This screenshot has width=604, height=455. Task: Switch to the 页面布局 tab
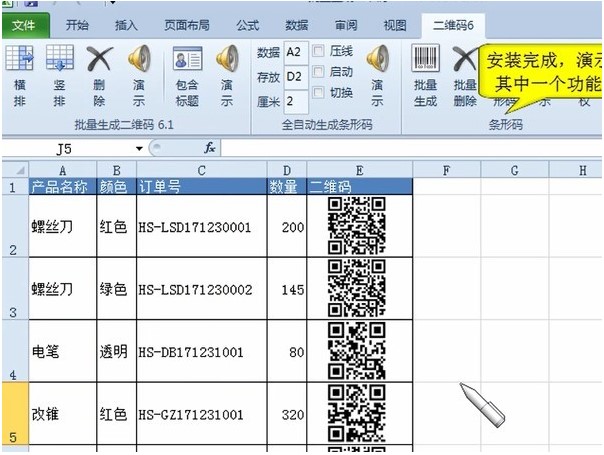pyautogui.click(x=187, y=25)
